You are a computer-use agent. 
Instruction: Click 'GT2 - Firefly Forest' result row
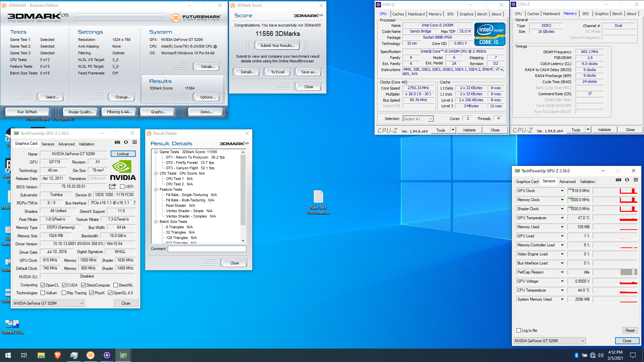[190, 163]
